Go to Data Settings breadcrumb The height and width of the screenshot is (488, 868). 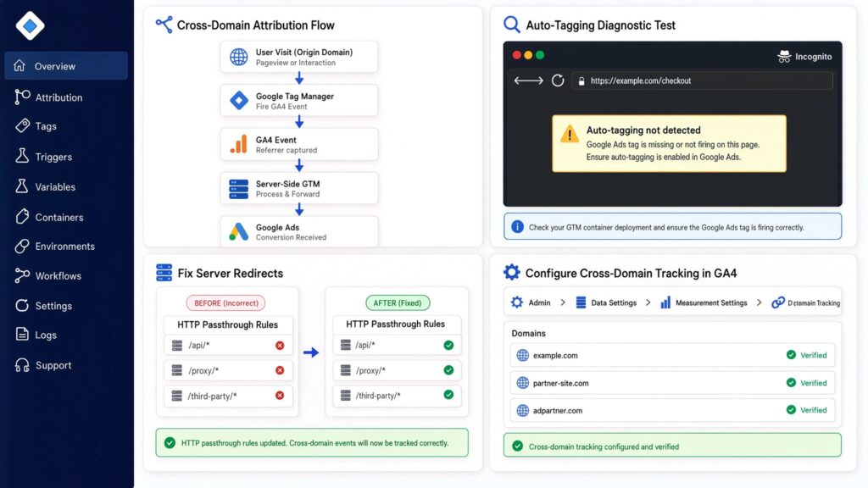click(x=606, y=302)
